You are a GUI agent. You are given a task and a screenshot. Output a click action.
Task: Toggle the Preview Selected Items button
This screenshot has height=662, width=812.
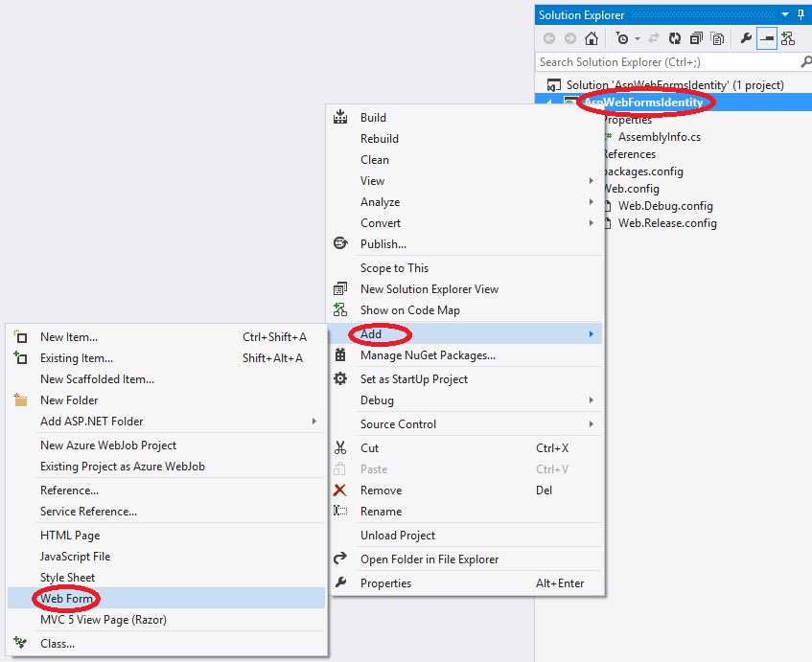point(766,39)
